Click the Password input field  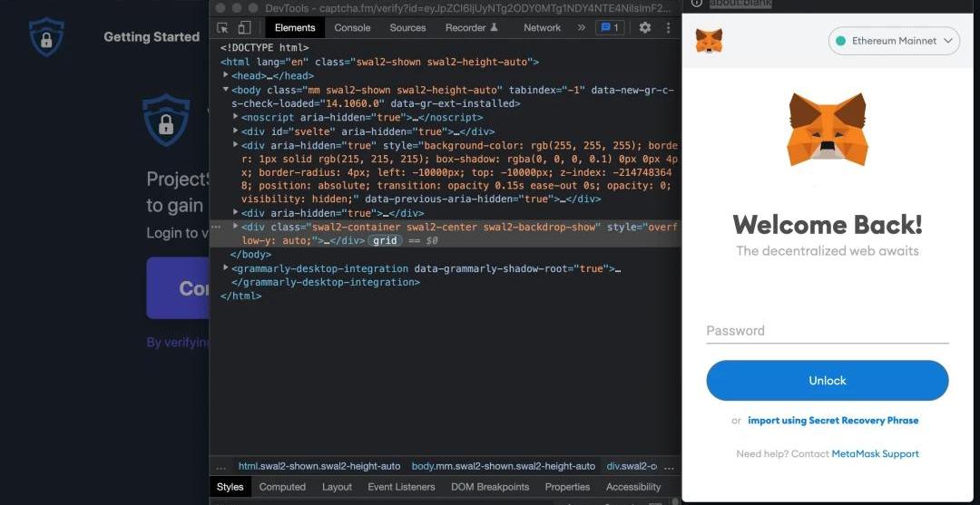[x=827, y=331]
